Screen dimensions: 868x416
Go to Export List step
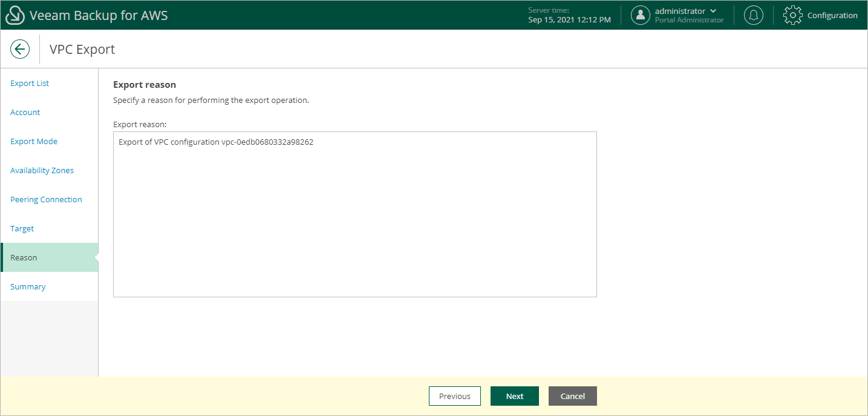[30, 84]
